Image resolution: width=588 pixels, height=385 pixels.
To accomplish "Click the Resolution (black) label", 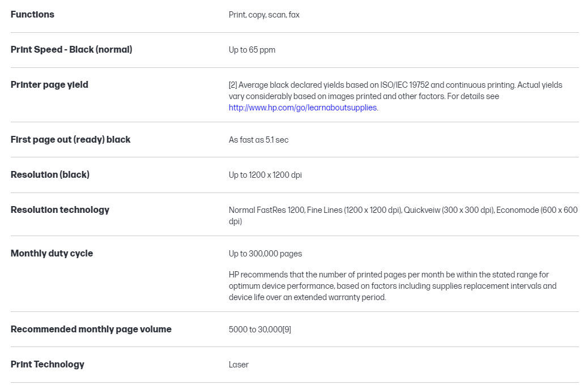I will 50,175.
